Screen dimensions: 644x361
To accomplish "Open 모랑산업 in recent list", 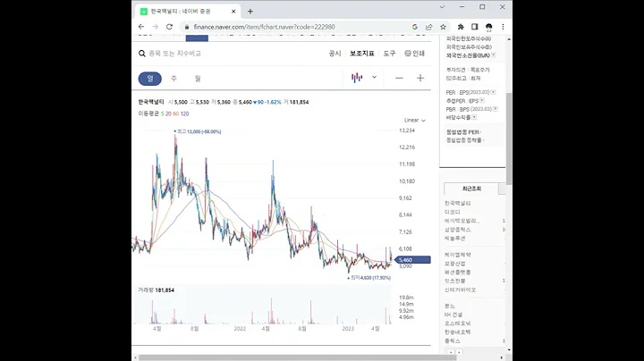I will pyautogui.click(x=454, y=264).
